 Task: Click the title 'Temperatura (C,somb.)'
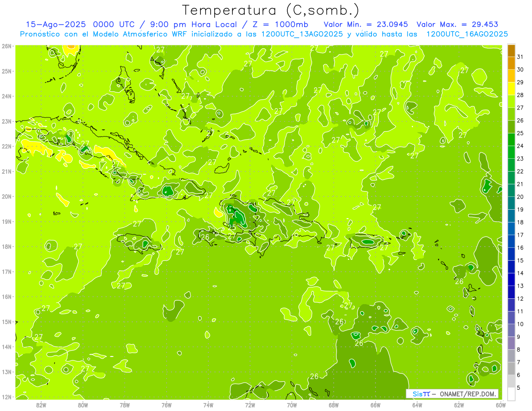click(x=270, y=10)
